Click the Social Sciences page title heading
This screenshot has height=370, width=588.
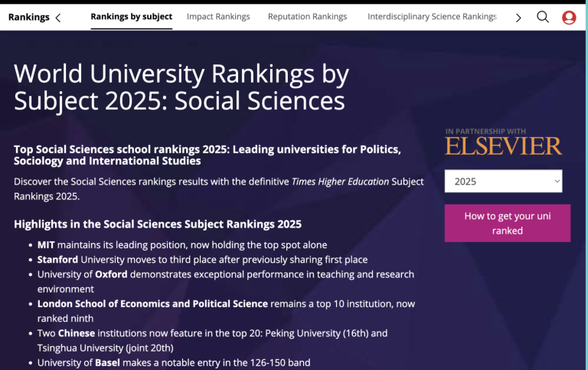(x=181, y=87)
